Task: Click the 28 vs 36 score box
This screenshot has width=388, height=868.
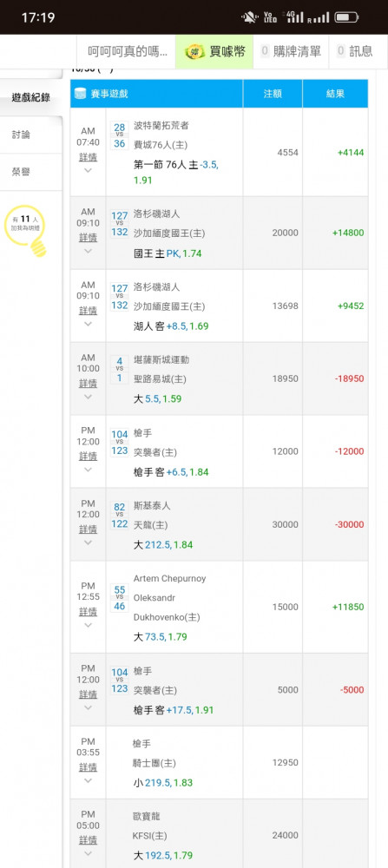Action: [x=120, y=135]
